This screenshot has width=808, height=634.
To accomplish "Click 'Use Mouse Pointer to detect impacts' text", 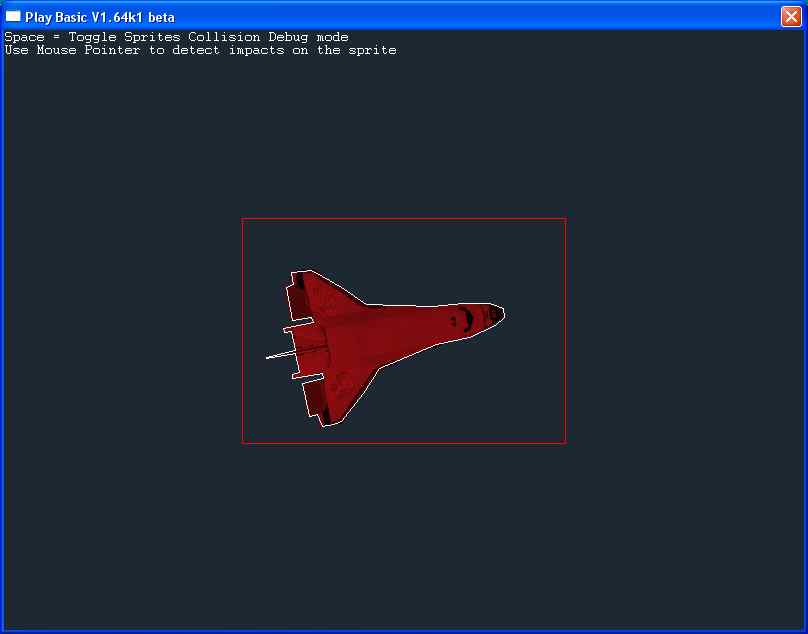I will (x=144, y=51).
